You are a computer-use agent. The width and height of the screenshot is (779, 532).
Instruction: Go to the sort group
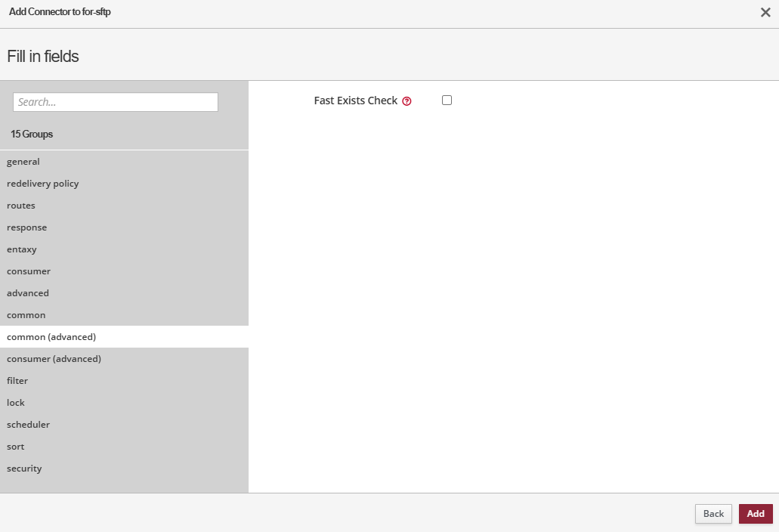tap(16, 447)
